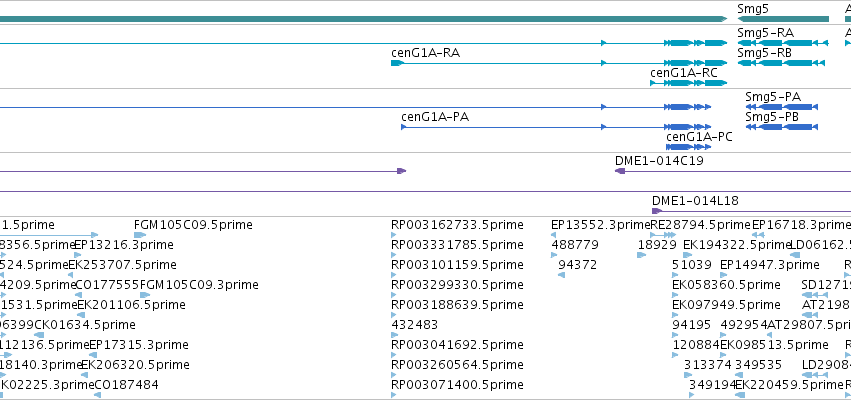The width and height of the screenshot is (851, 400).
Task: Select the RP003071400.5prime EST label
Action: [457, 385]
